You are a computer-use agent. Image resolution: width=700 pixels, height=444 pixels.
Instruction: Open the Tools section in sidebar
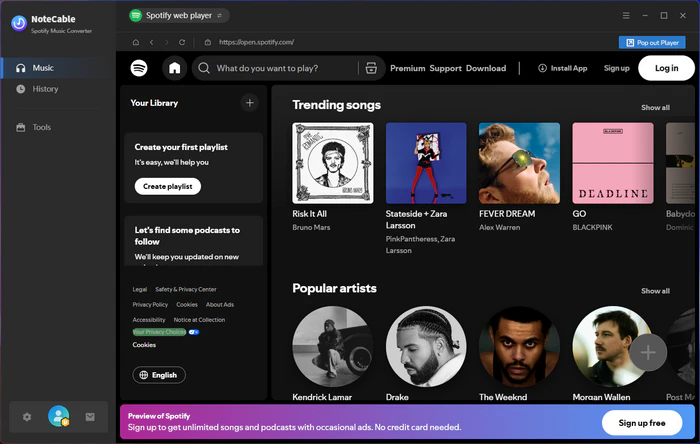(x=58, y=127)
